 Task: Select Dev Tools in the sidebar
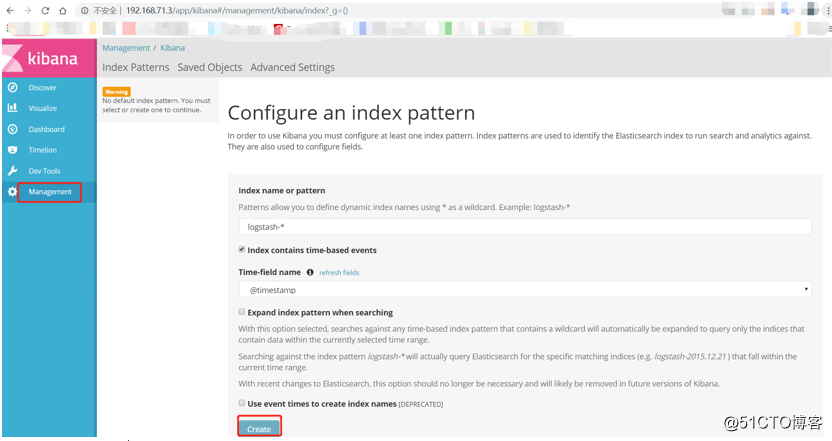(45, 171)
